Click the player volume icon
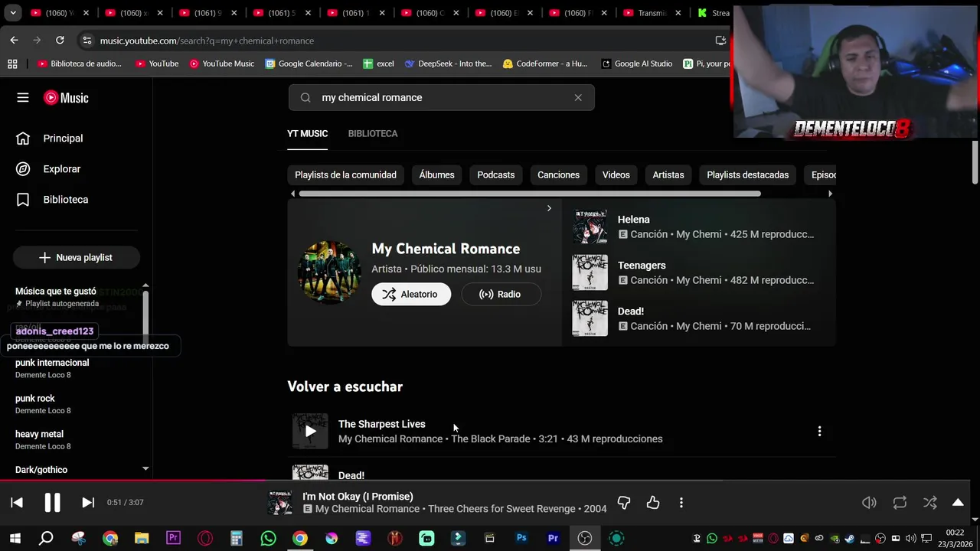This screenshot has height=551, width=980. tap(869, 503)
